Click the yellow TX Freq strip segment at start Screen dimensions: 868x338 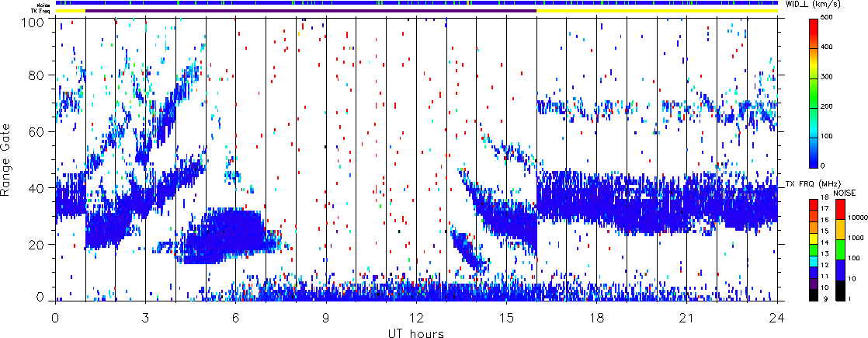(x=70, y=11)
